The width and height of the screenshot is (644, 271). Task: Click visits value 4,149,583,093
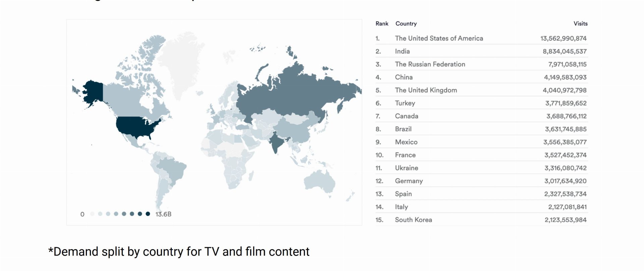click(565, 77)
